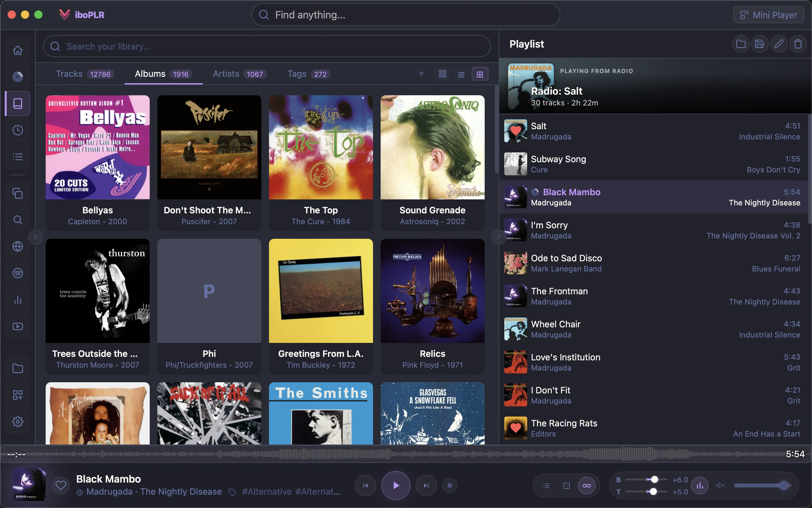Skip to the next track
Viewport: 812px width, 508px height.
click(426, 485)
